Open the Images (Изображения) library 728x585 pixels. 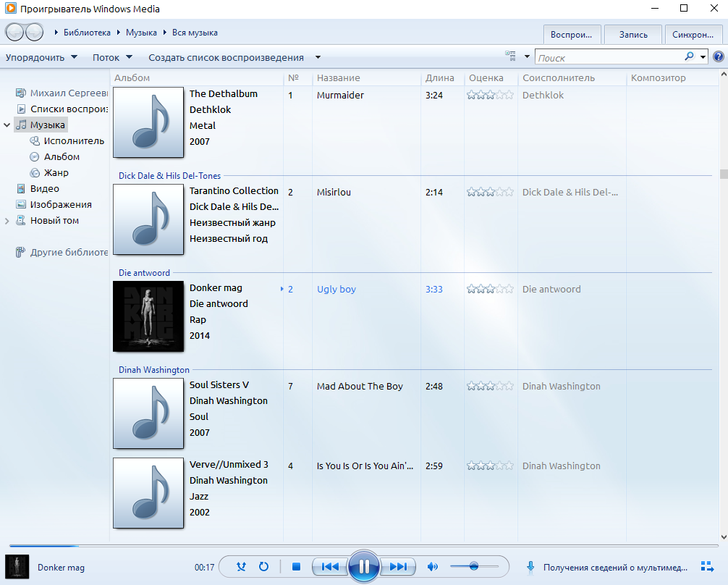54,204
